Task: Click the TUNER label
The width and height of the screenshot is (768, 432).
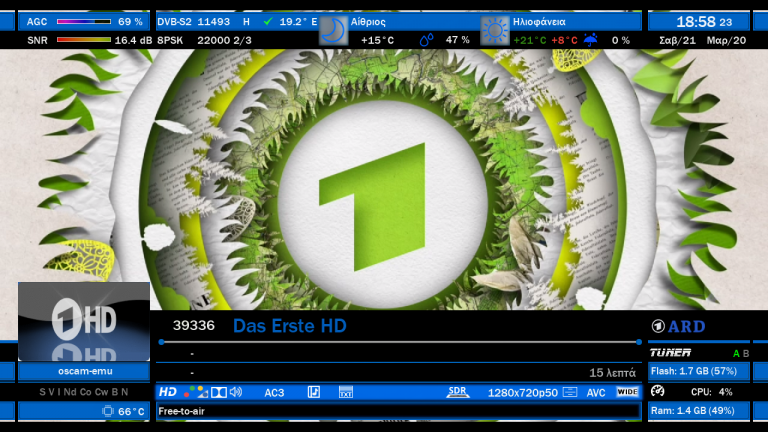Action: click(670, 353)
